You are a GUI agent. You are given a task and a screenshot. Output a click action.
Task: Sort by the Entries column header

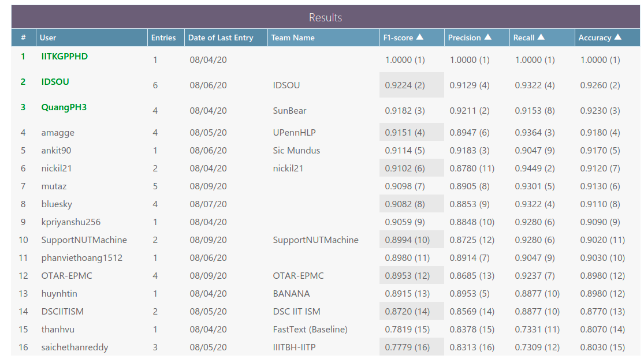[x=163, y=38]
